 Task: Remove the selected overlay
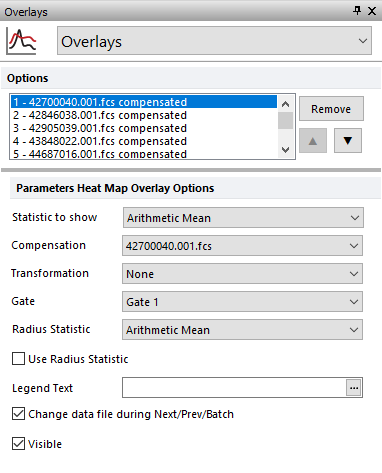coord(331,109)
